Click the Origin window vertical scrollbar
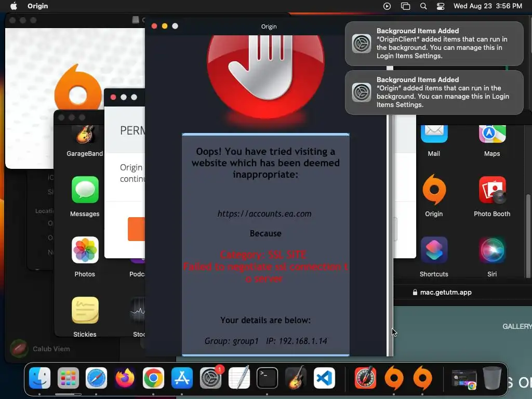The height and width of the screenshot is (399, 532). (x=390, y=234)
